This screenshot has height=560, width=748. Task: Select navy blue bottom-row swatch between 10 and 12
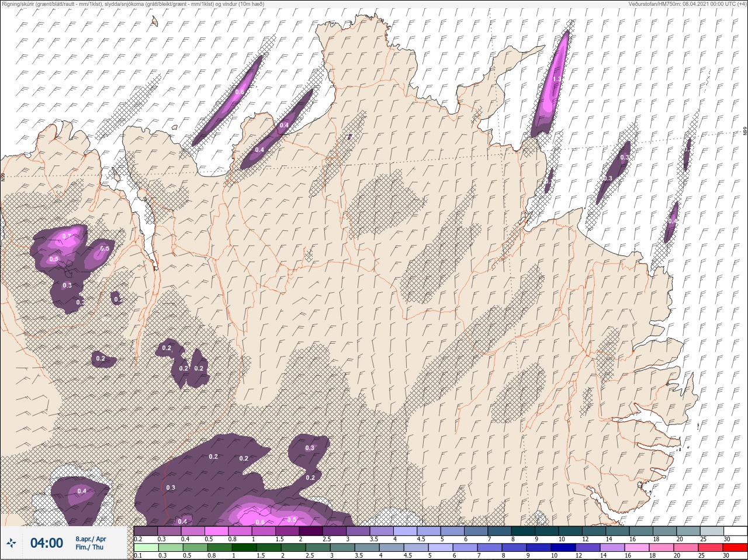563,548
